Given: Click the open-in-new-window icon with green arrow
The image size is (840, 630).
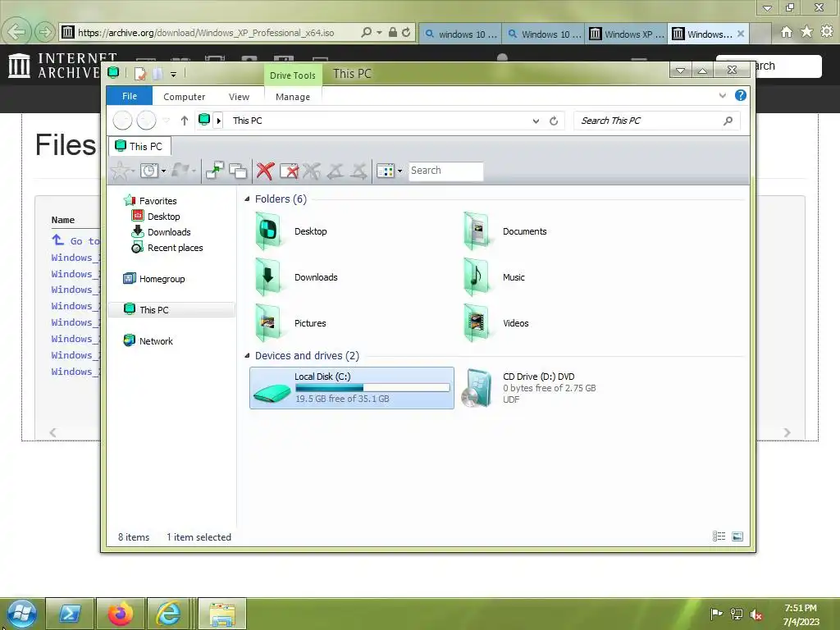Looking at the screenshot, I should 215,171.
